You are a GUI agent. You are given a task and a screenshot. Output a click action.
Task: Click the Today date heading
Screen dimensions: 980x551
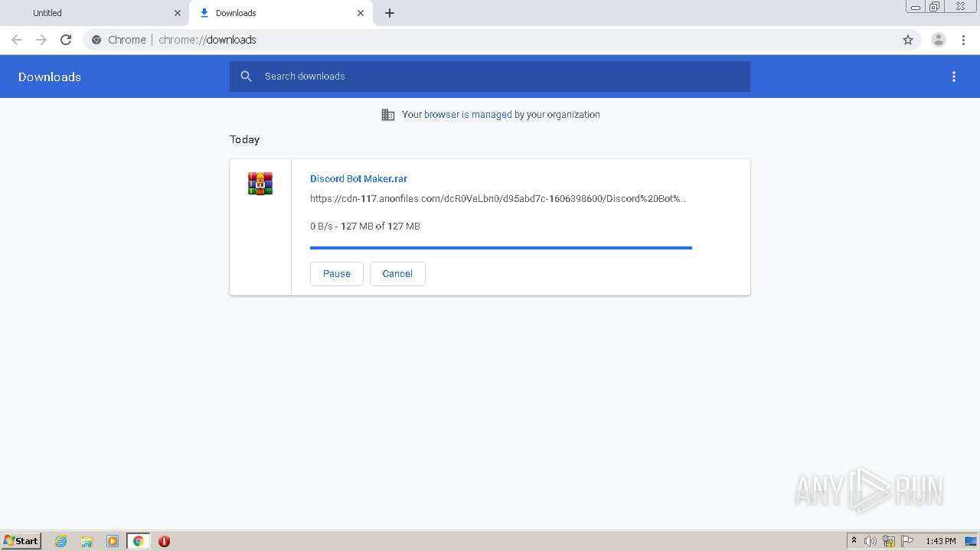(244, 139)
